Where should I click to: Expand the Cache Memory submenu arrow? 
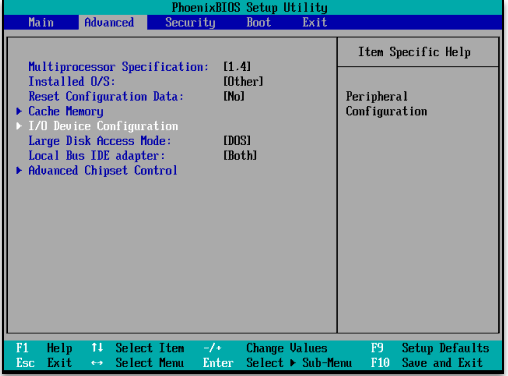click(x=19, y=111)
